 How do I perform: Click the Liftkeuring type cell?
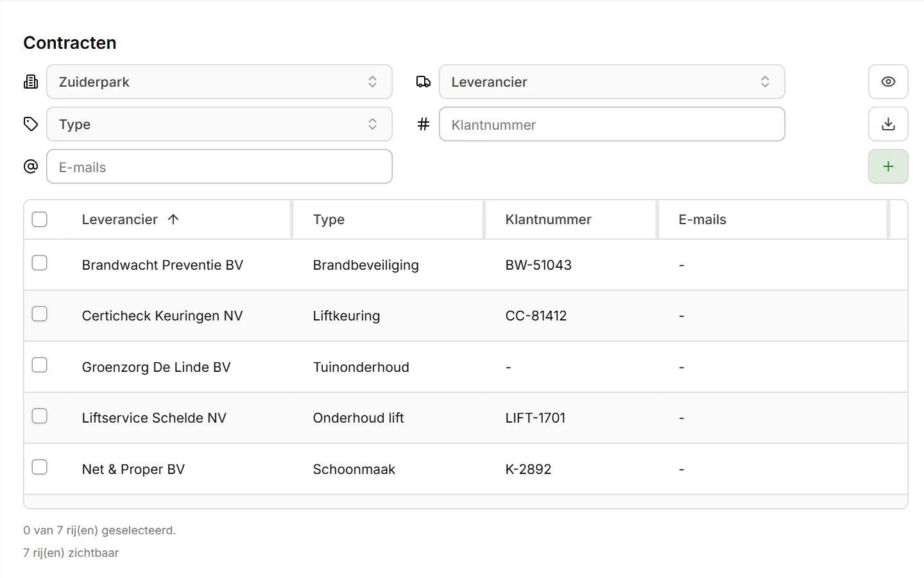[346, 316]
